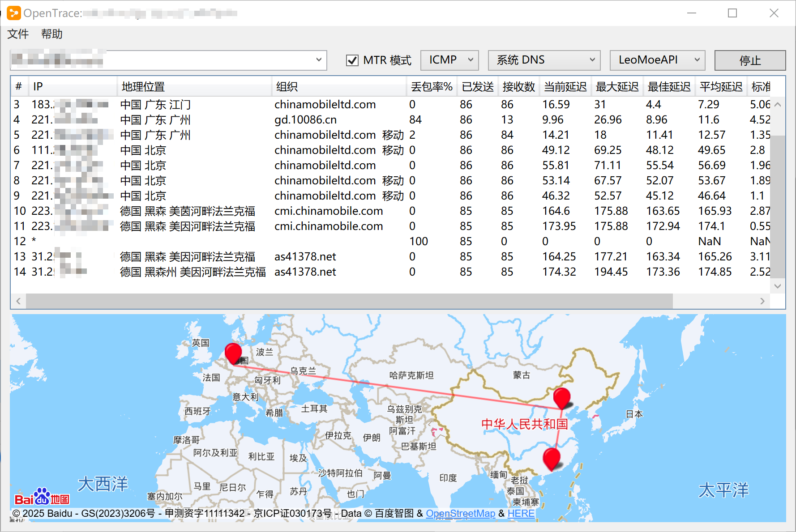The image size is (796, 532).
Task: Click the table's scroll-down arrow
Action: (778, 286)
